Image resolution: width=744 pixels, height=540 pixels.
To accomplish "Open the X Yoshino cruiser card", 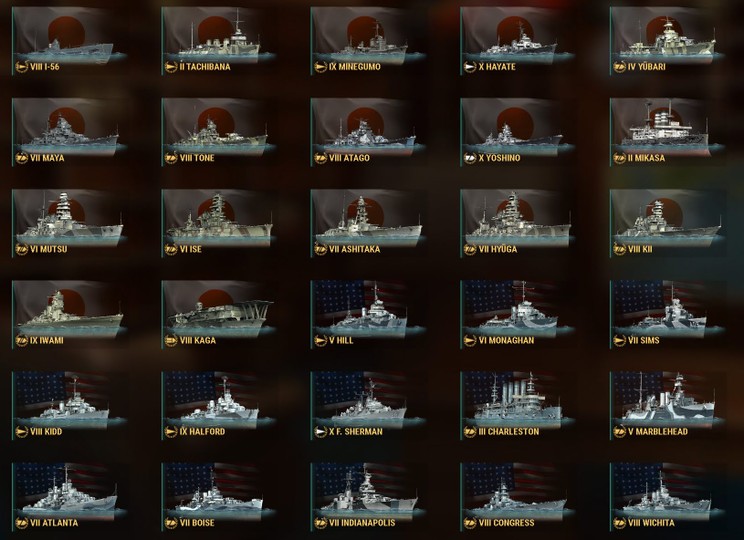I will tap(518, 131).
